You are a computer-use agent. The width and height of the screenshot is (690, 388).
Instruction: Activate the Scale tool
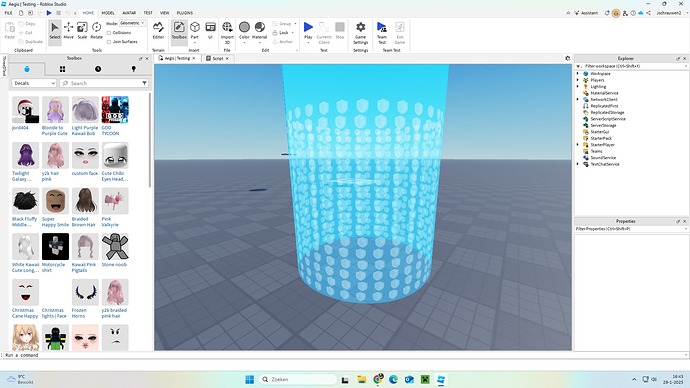coord(82,31)
